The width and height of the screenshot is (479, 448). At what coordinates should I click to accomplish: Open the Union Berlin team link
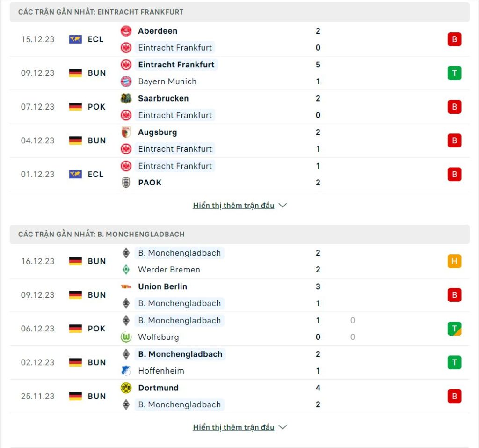[162, 286]
